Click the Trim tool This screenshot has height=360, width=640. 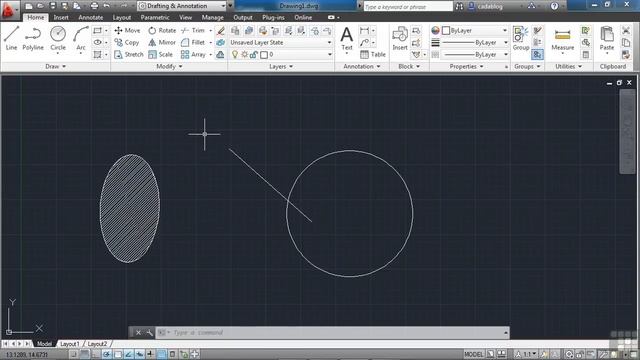click(193, 30)
